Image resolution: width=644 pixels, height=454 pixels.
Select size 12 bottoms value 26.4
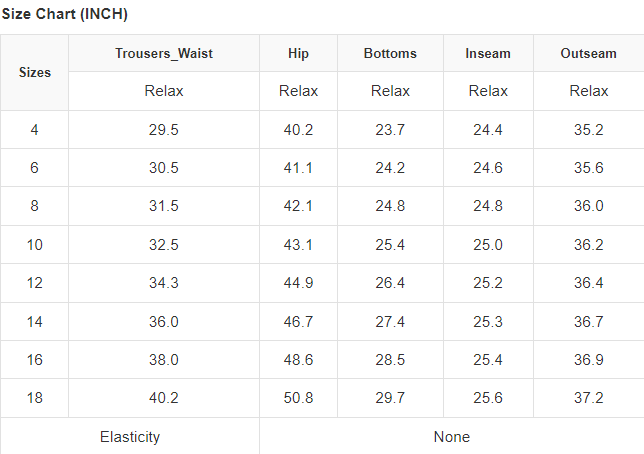[390, 283]
